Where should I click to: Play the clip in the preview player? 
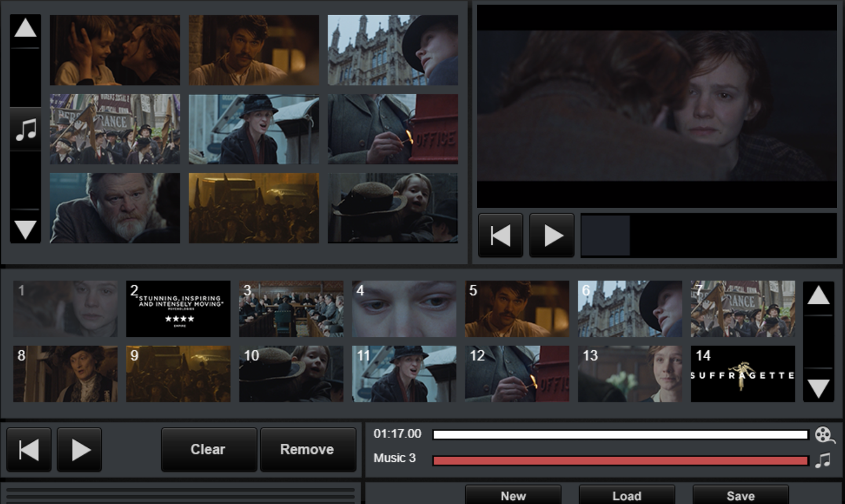[x=552, y=236]
